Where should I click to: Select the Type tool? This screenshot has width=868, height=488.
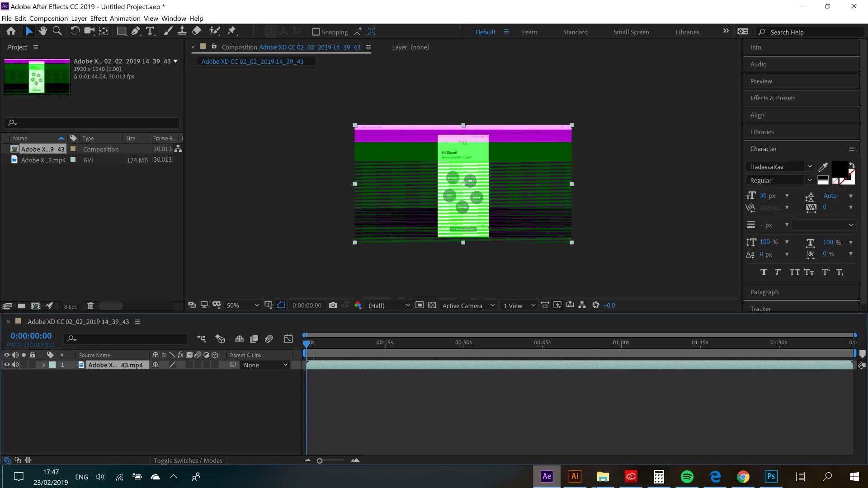tap(150, 31)
